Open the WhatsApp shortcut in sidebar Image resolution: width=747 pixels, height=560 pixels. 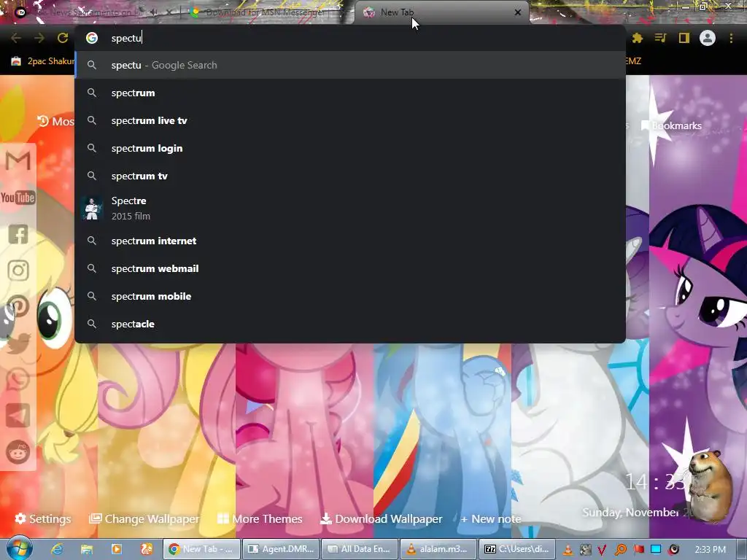(x=18, y=379)
